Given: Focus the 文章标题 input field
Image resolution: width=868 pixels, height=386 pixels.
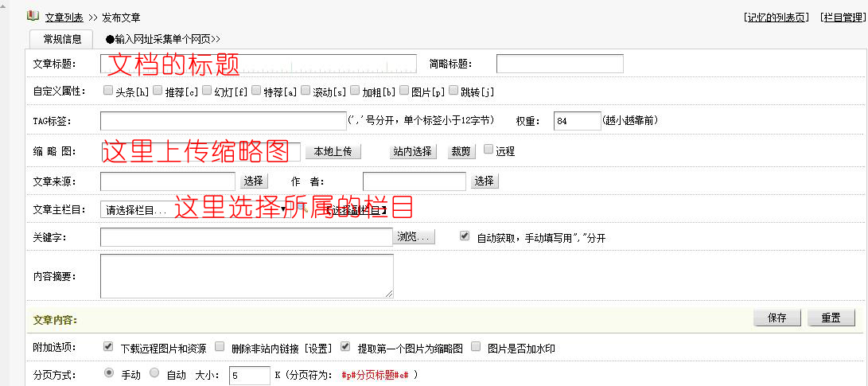Looking at the screenshot, I should tap(258, 64).
